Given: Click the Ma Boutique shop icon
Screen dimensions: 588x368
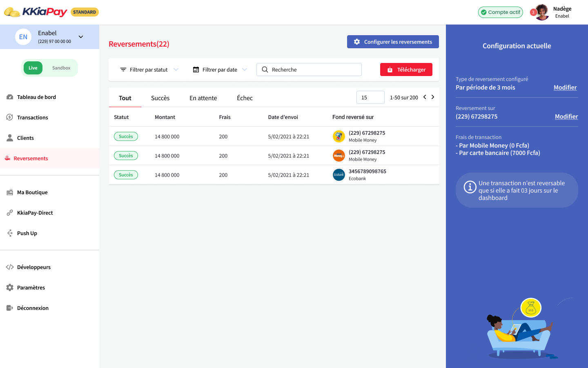Looking at the screenshot, I should pyautogui.click(x=10, y=192).
